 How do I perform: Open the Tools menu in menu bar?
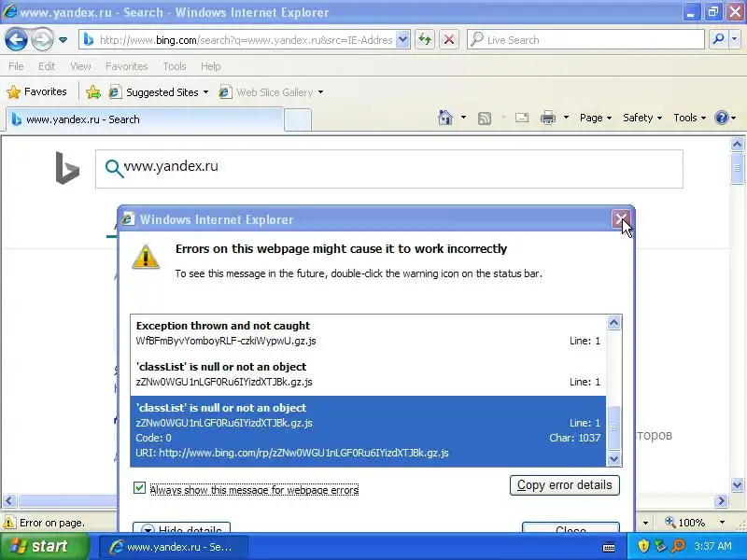click(x=175, y=66)
